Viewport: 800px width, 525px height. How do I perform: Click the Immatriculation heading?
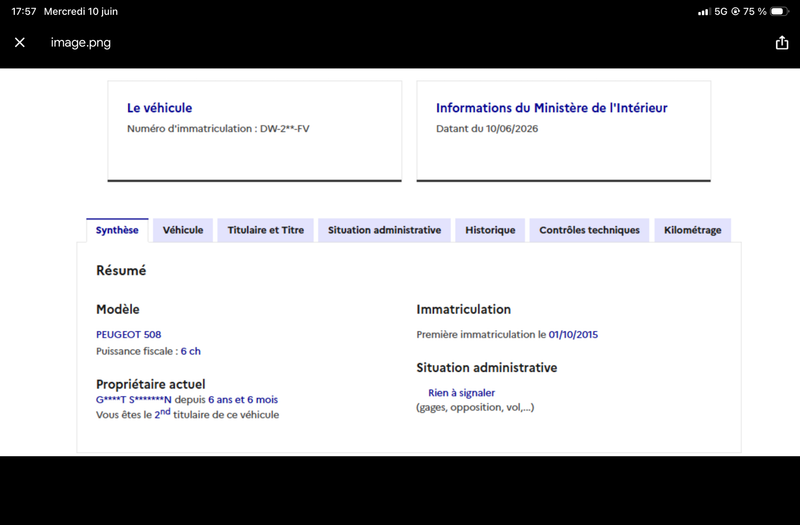coord(463,309)
